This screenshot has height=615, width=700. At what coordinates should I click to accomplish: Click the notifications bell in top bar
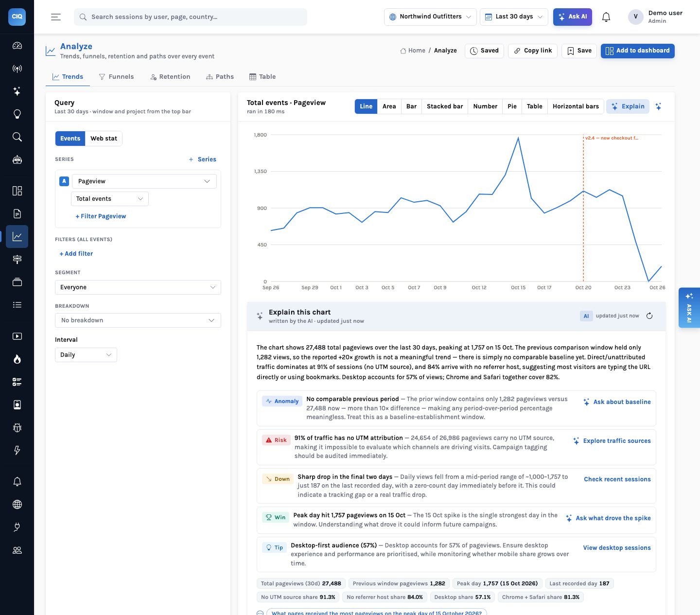pos(606,17)
